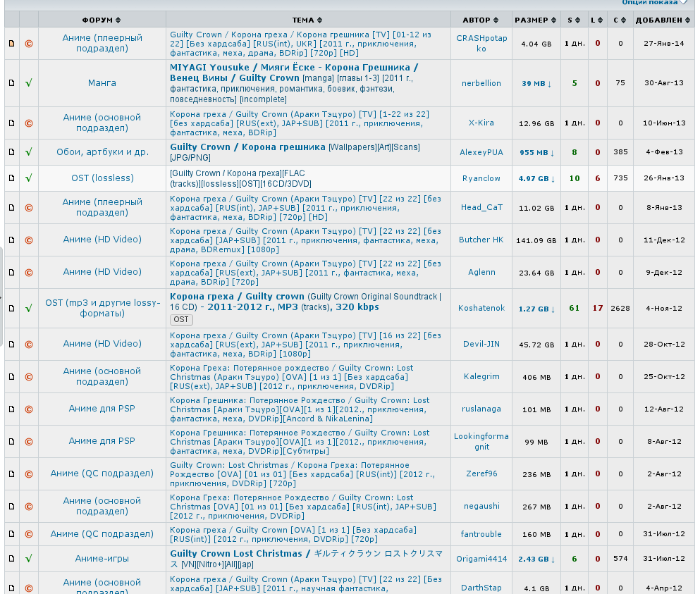Open the FLAC lossless OST topic
The image size is (700, 594).
coord(240,178)
